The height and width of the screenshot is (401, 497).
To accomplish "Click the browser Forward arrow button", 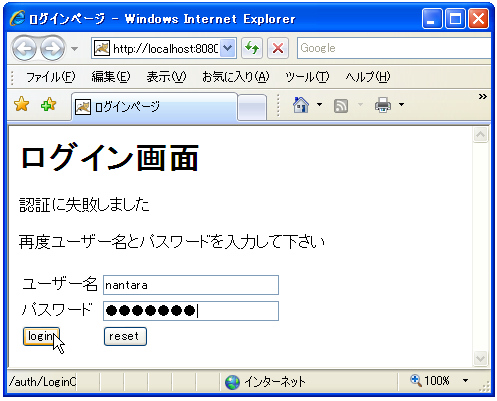I will tap(53, 49).
